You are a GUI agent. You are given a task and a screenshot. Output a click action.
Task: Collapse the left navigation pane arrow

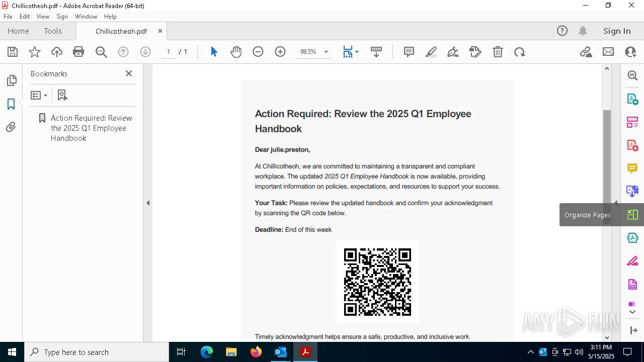click(x=148, y=203)
